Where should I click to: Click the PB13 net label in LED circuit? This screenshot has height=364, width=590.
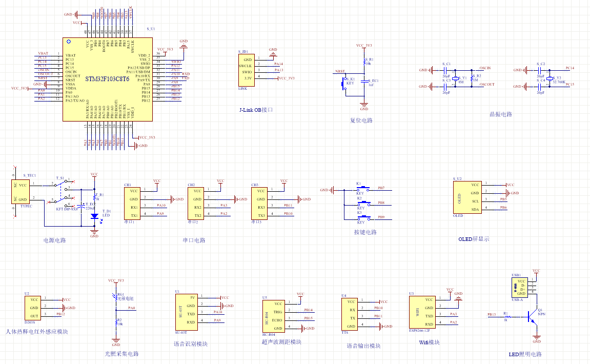(x=492, y=314)
